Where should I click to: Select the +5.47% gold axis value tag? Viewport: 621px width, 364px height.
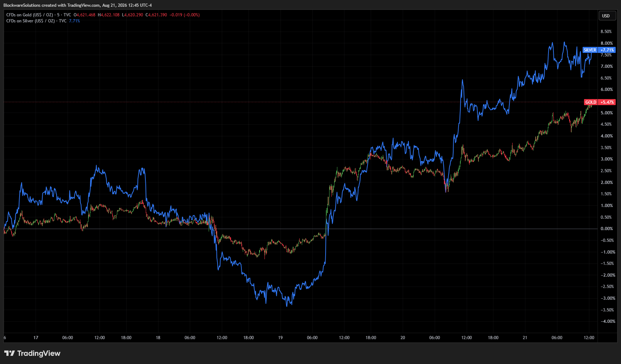607,102
